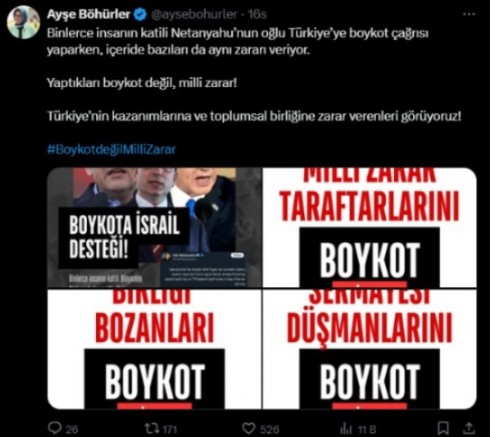Open the 'Birliği Bozanları Boykot' image
The height and width of the screenshot is (437, 490).
154,349
